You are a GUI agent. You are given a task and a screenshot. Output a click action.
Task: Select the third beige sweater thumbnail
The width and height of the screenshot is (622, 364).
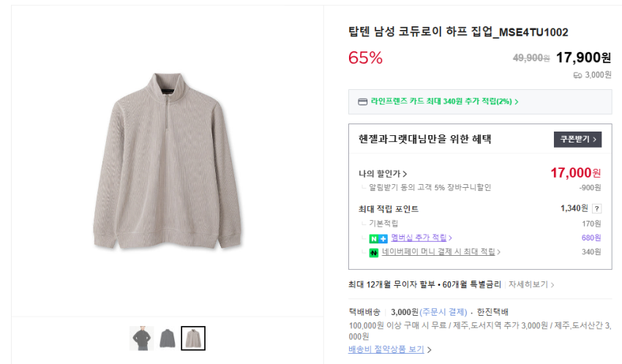[193, 338]
